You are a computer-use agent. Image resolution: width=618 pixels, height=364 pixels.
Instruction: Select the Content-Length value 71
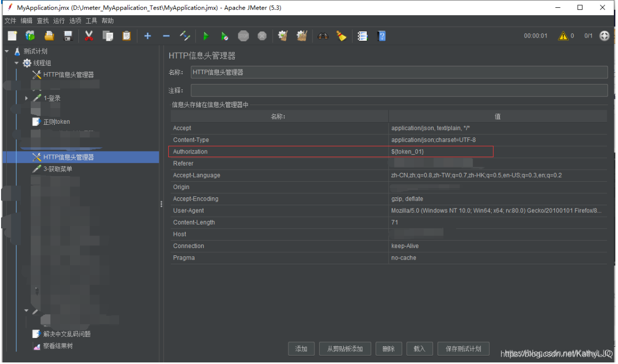pos(394,222)
